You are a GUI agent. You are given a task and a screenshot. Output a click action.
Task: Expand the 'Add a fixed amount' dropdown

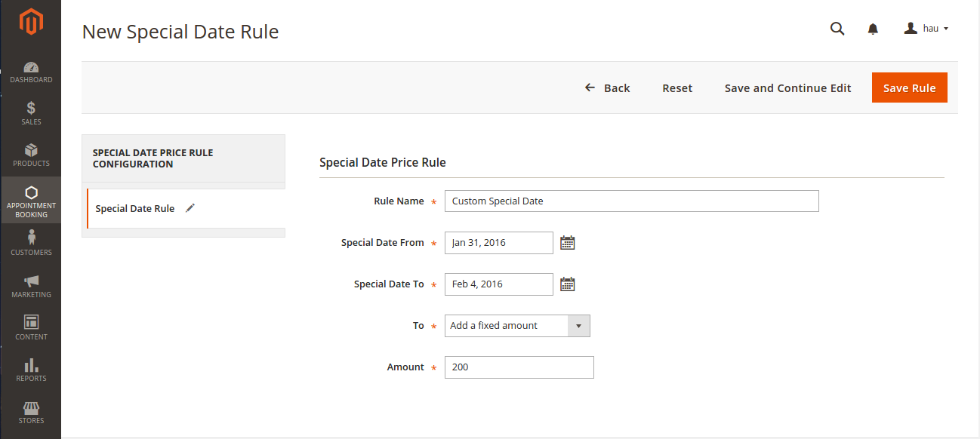click(517, 326)
